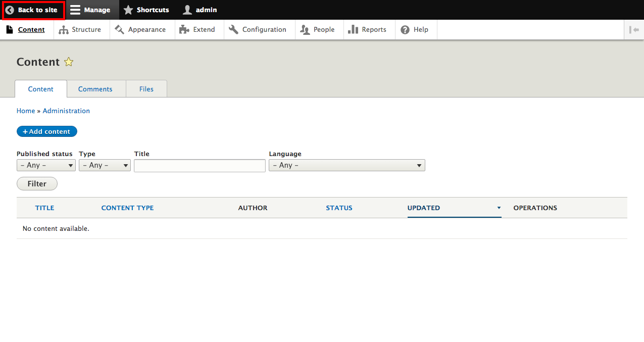The width and height of the screenshot is (644, 342).
Task: Click the Content menu item in toolbar
Action: 26,30
